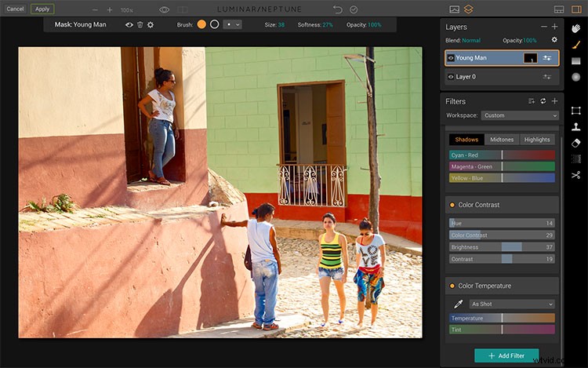Viewport: 588px width, 368px height.
Task: Disable the Color Temperature filter dot
Action: pyautogui.click(x=452, y=286)
